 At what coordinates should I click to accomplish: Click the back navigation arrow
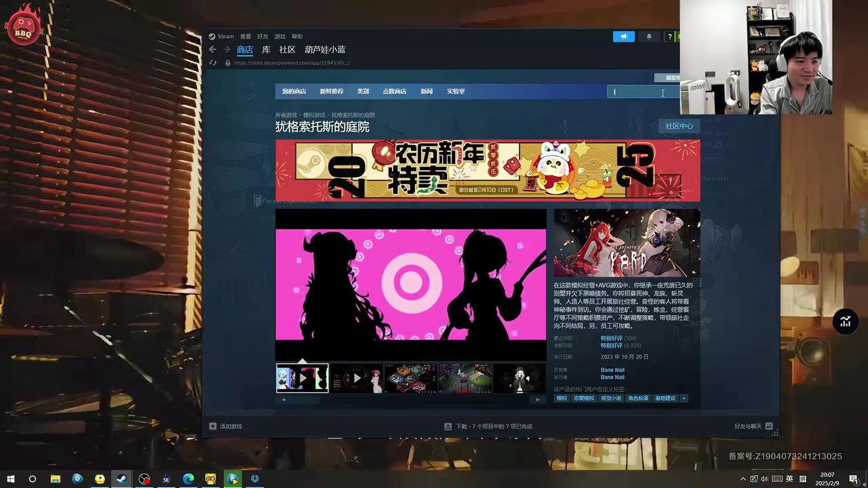[212, 49]
